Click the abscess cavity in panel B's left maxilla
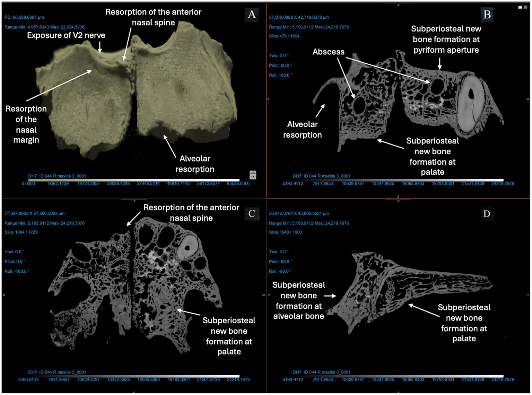The width and height of the screenshot is (532, 395). point(358,105)
